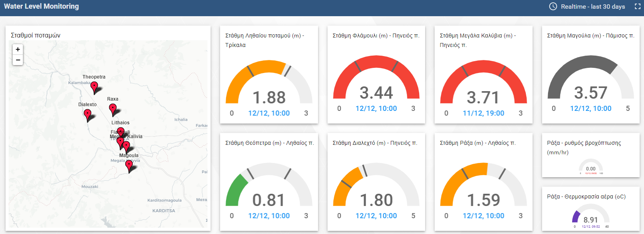The image size is (644, 234).
Task: Click the Στάθμη Μαγούλα (m) widget title
Action: click(591, 36)
